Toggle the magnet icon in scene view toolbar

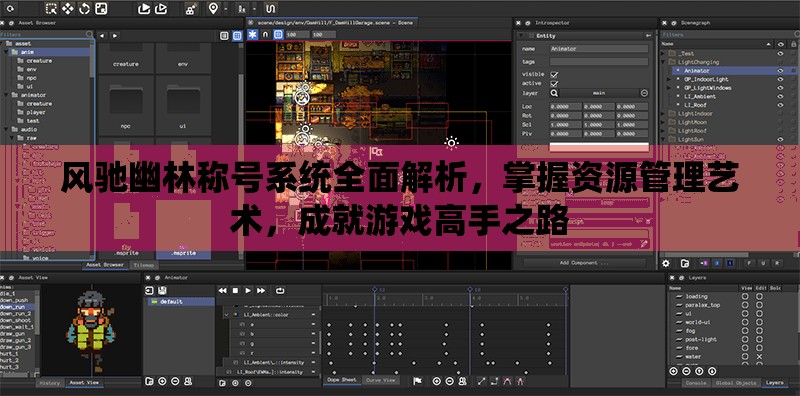265,34
